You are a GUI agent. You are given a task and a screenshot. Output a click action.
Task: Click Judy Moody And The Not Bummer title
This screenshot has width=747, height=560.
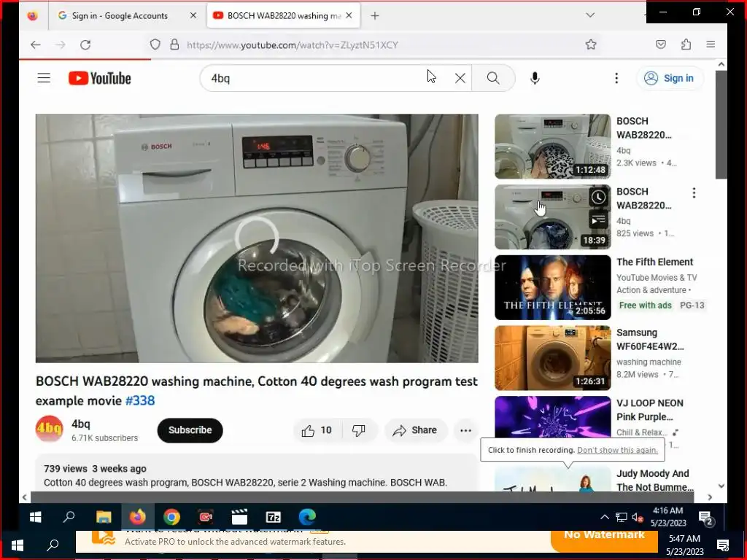pos(654,480)
